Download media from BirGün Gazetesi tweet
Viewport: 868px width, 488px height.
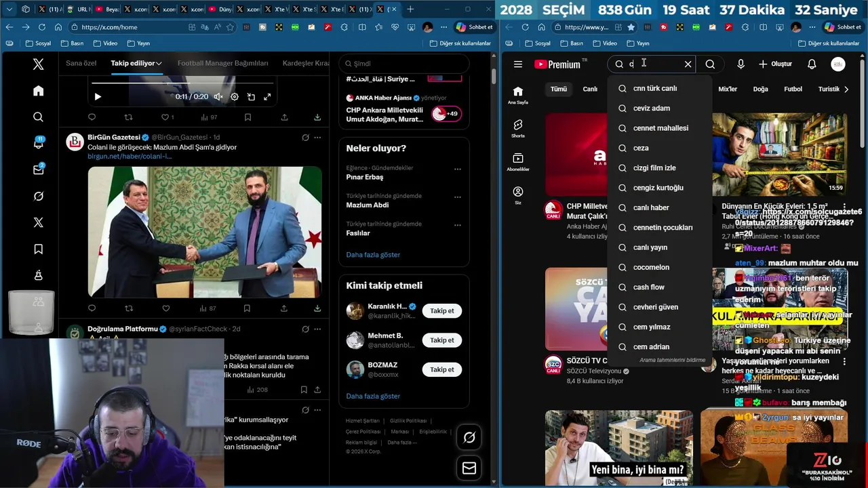317,308
